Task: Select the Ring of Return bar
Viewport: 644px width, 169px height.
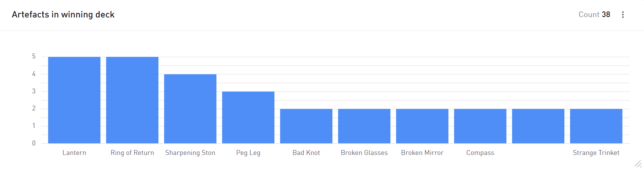Action: pos(132,100)
